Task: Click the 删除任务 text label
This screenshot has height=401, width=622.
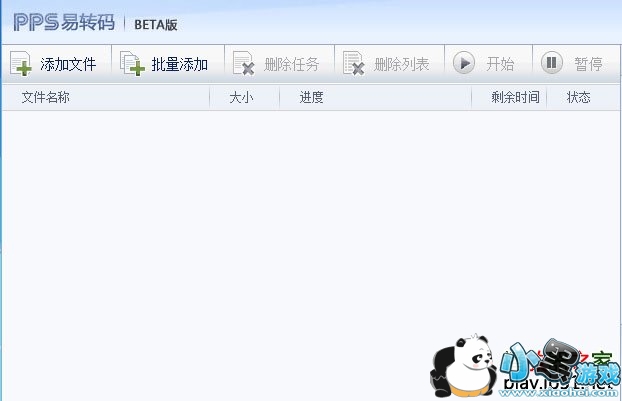Action: [x=292, y=64]
